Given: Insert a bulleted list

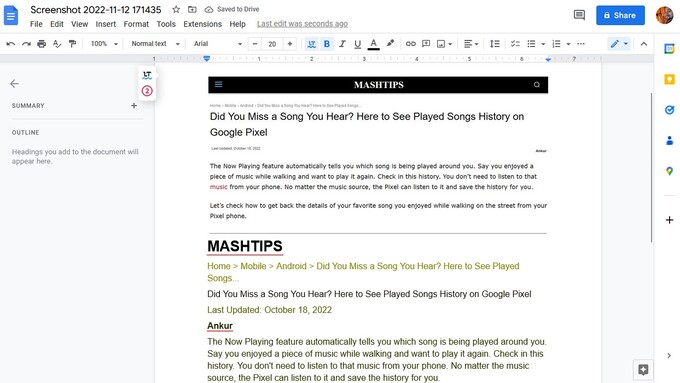Looking at the screenshot, I should pyautogui.click(x=531, y=44).
